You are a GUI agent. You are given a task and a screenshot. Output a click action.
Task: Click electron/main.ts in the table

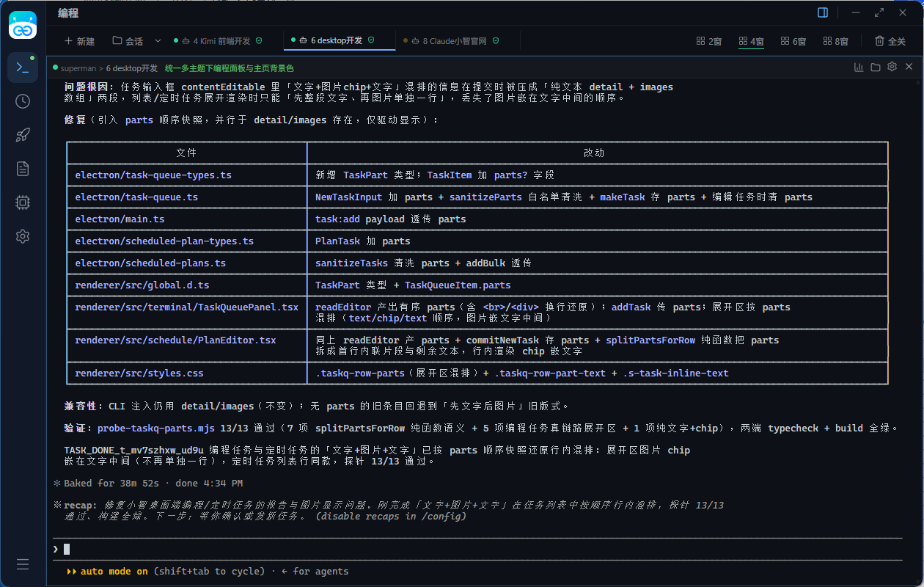click(x=120, y=219)
